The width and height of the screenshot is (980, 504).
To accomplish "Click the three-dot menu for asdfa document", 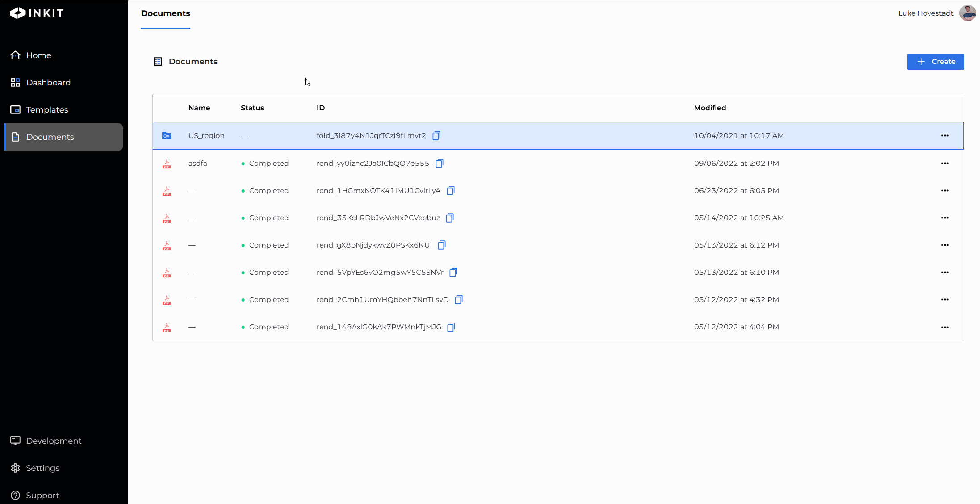I will [x=945, y=163].
